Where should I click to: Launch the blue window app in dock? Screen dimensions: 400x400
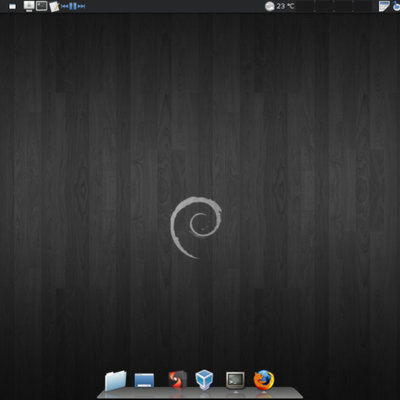pyautogui.click(x=144, y=380)
